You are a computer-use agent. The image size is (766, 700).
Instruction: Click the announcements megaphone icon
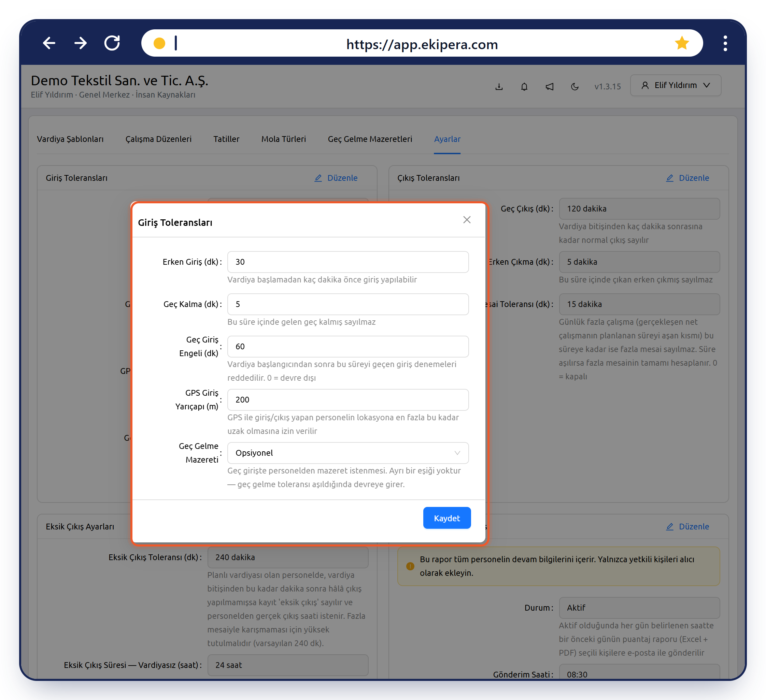[x=550, y=87]
